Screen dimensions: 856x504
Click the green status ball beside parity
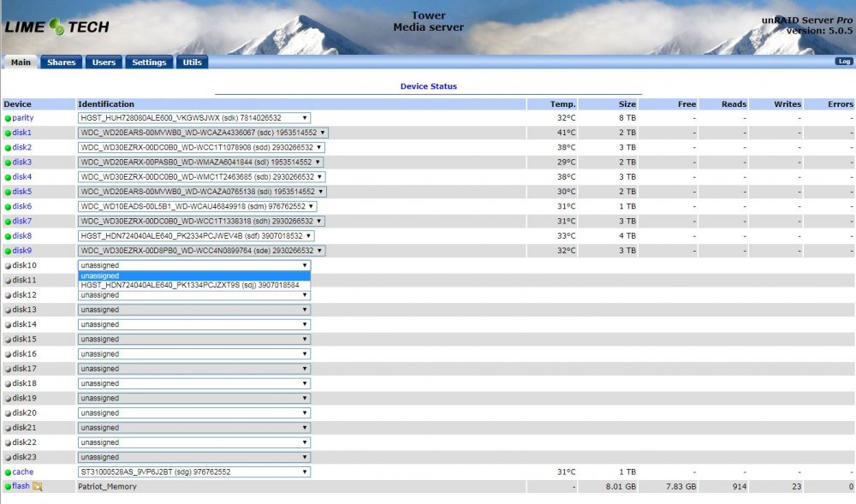(8, 118)
